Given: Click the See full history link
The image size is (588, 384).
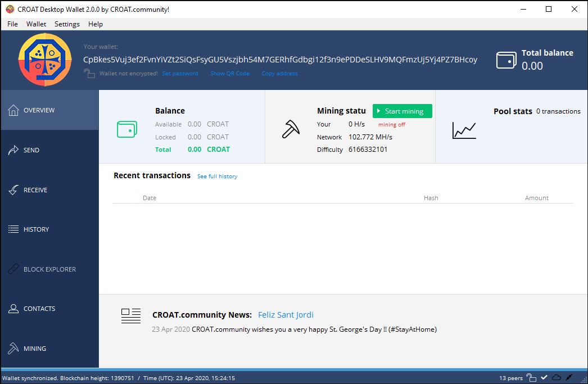Looking at the screenshot, I should pos(217,176).
